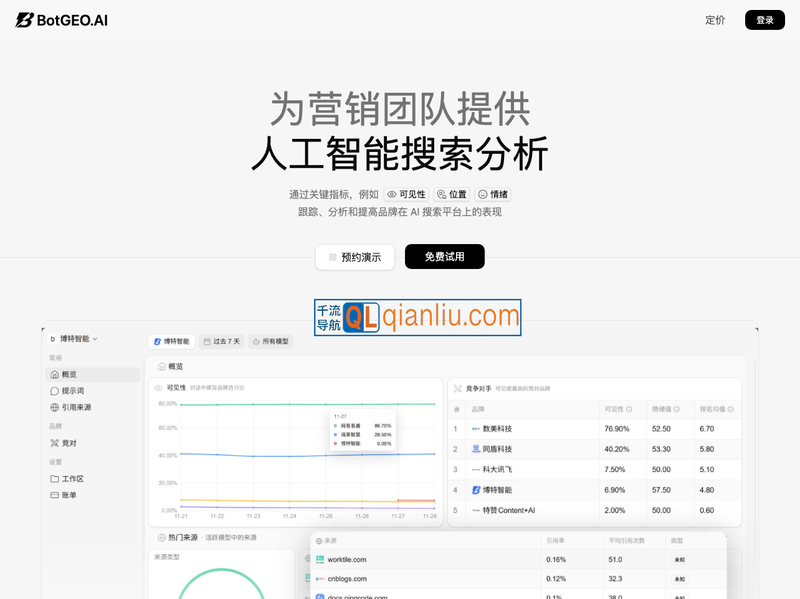The height and width of the screenshot is (599, 800).
Task: Click the BotGEO.AI logo
Action: (62, 20)
